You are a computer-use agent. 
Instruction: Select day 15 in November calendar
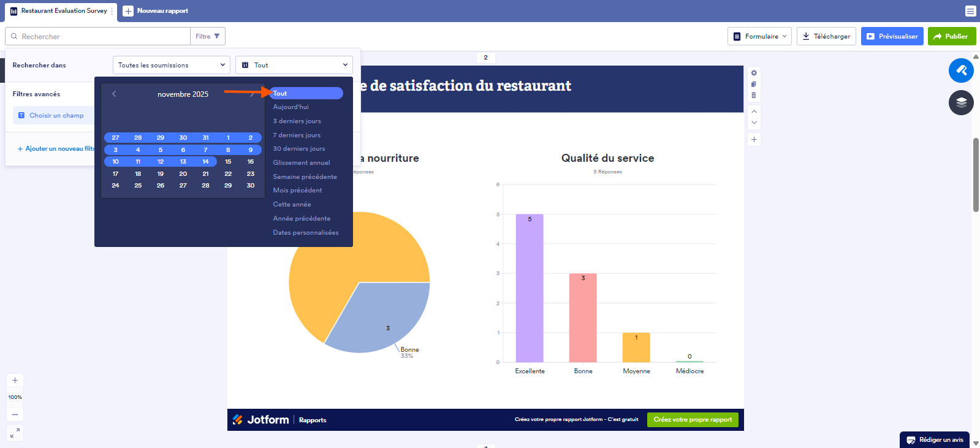tap(228, 162)
